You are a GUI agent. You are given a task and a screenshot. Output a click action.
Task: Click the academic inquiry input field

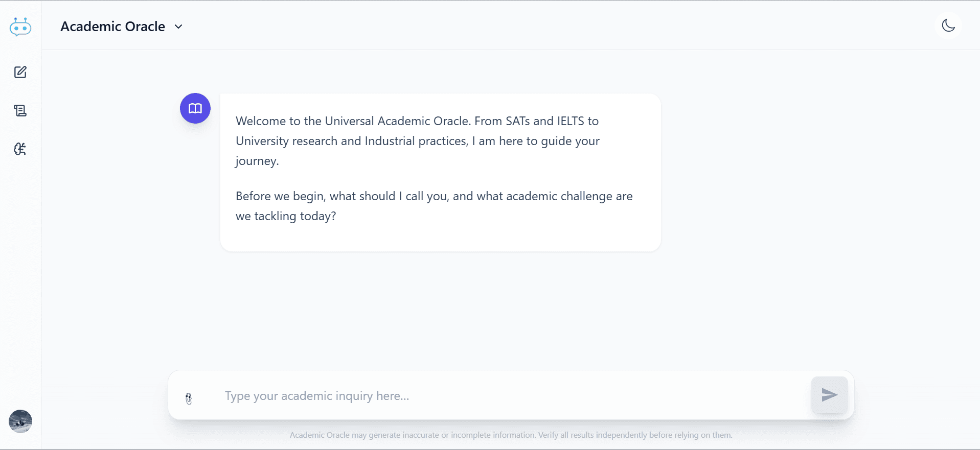coord(460,396)
